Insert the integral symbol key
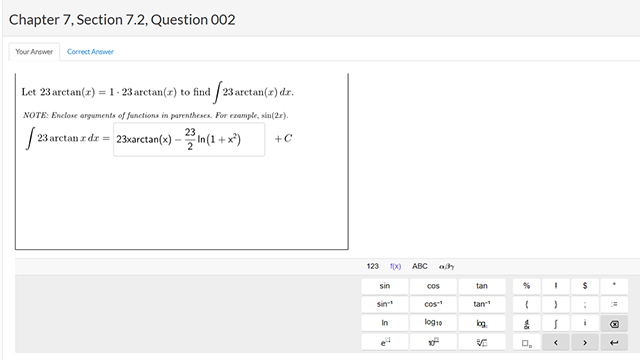640x360 pixels. click(x=556, y=324)
